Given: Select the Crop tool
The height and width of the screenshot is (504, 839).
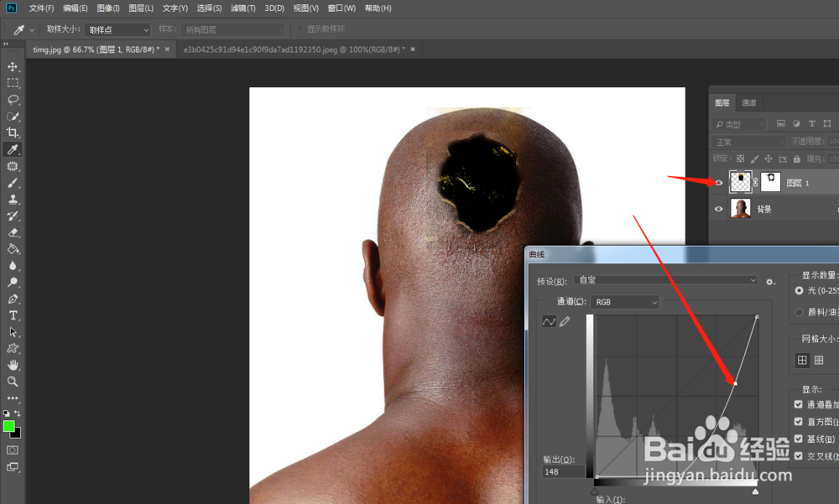Looking at the screenshot, I should 13,132.
